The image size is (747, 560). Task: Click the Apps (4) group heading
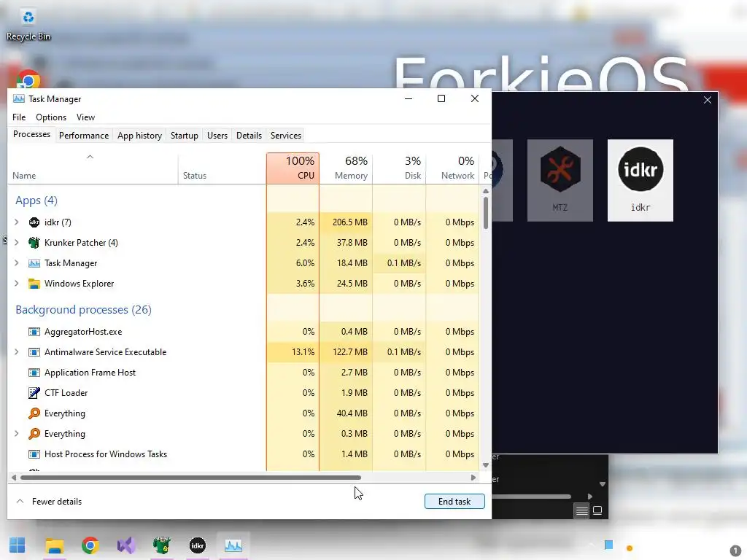[x=36, y=201]
